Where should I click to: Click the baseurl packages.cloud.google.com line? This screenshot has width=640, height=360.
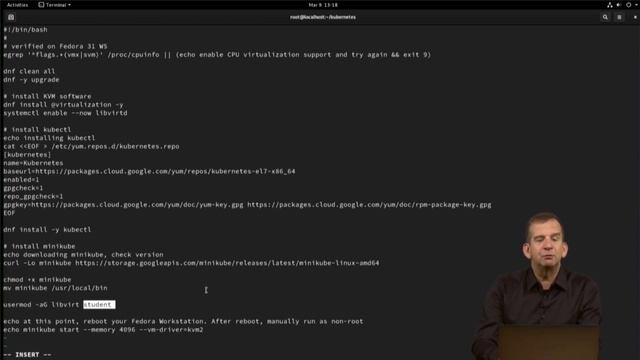[x=149, y=171]
